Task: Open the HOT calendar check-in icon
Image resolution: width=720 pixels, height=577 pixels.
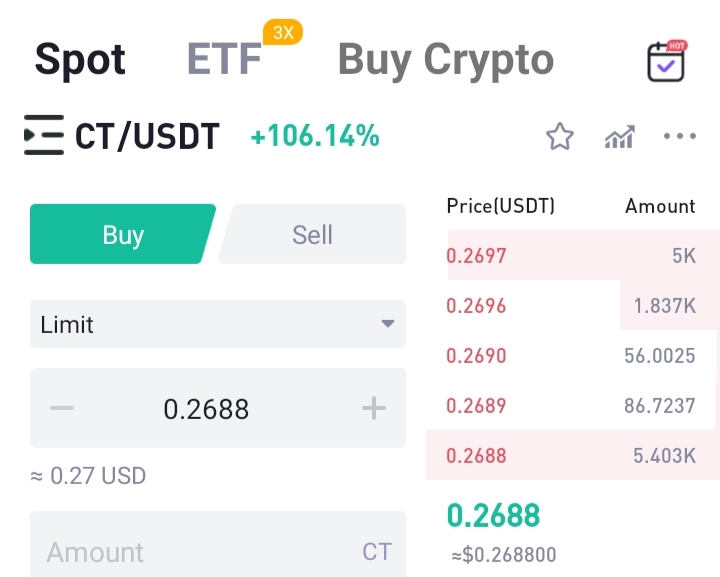Action: coord(666,61)
